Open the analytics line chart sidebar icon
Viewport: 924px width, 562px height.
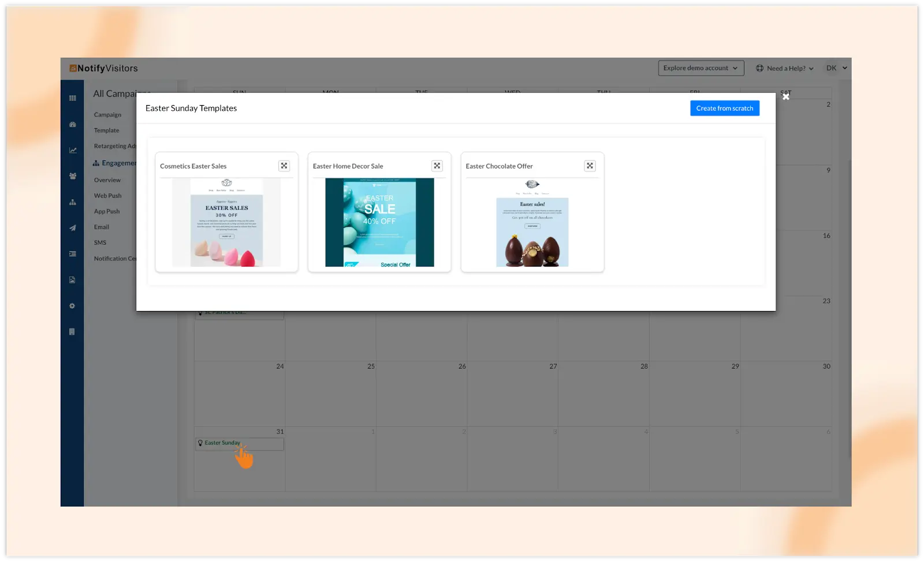tap(73, 150)
